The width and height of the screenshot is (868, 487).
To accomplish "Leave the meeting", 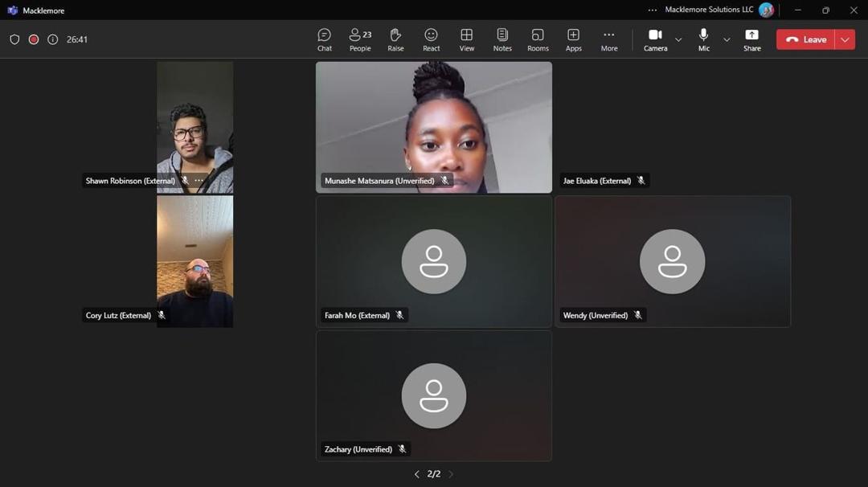I will click(x=805, y=39).
